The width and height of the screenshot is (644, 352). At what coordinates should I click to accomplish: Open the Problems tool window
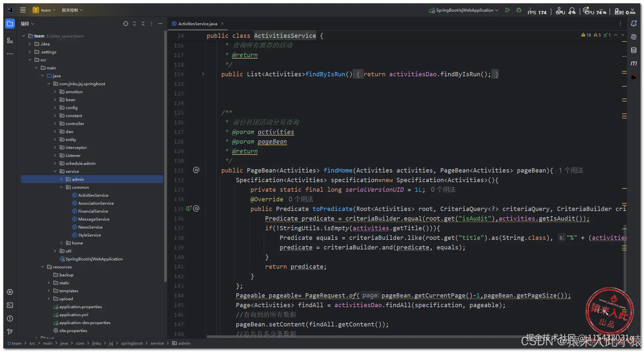coord(10,318)
